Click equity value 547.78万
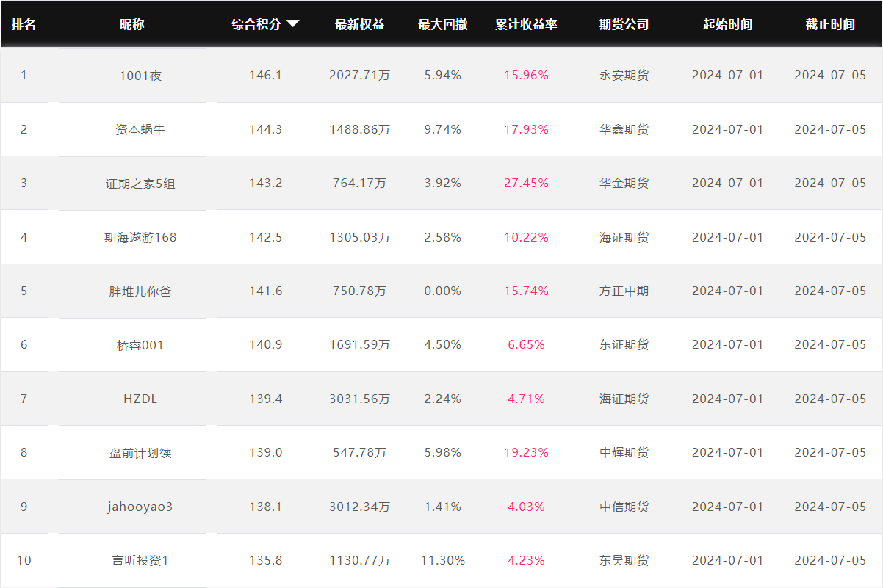883x588 pixels. tap(360, 452)
